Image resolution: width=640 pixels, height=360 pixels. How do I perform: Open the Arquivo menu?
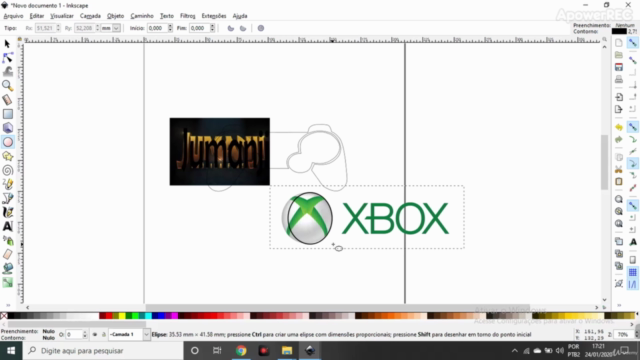pyautogui.click(x=13, y=16)
